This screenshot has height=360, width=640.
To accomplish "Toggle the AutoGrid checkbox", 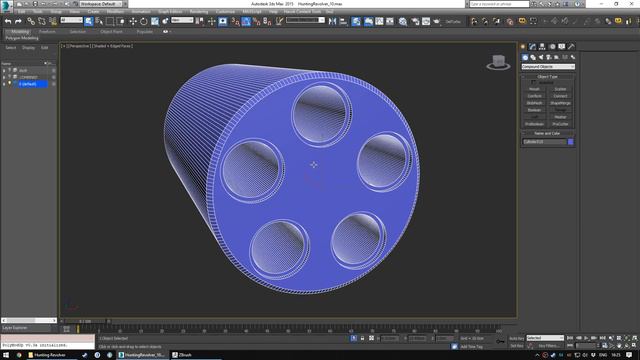I will [533, 82].
